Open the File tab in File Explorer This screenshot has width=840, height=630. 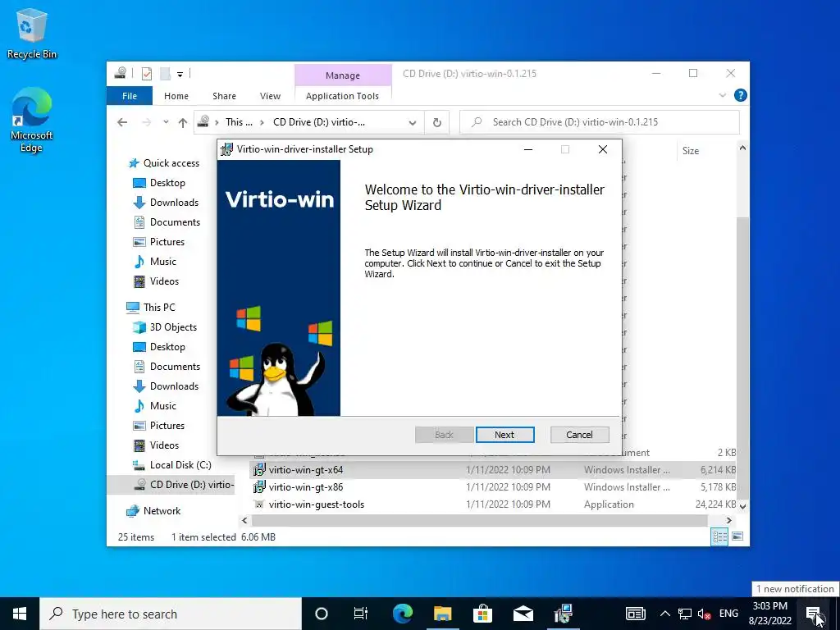129,96
